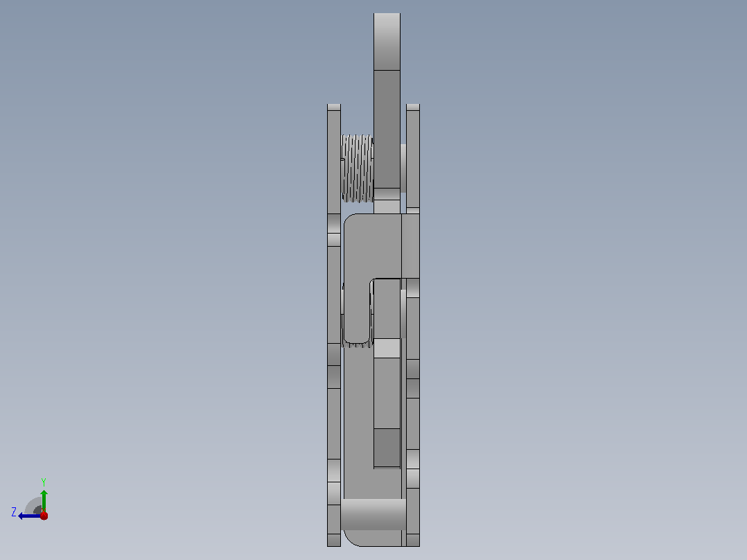The height and width of the screenshot is (560, 747).
Task: Click the gray arc on the axis triad
Action: point(33,505)
